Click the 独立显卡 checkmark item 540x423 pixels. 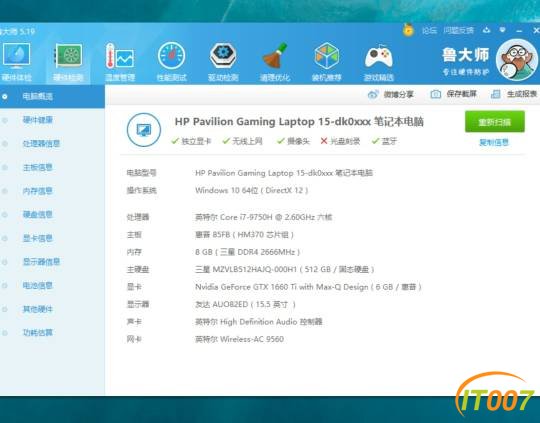click(191, 141)
